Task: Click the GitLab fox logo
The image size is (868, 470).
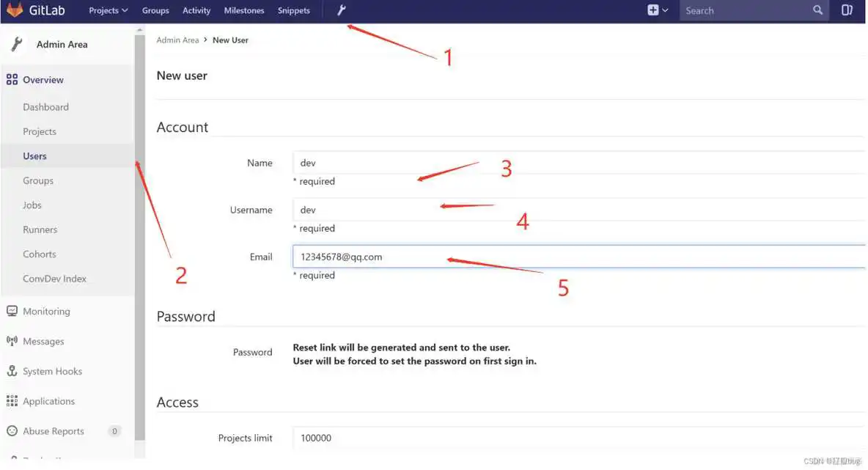Action: pos(15,10)
